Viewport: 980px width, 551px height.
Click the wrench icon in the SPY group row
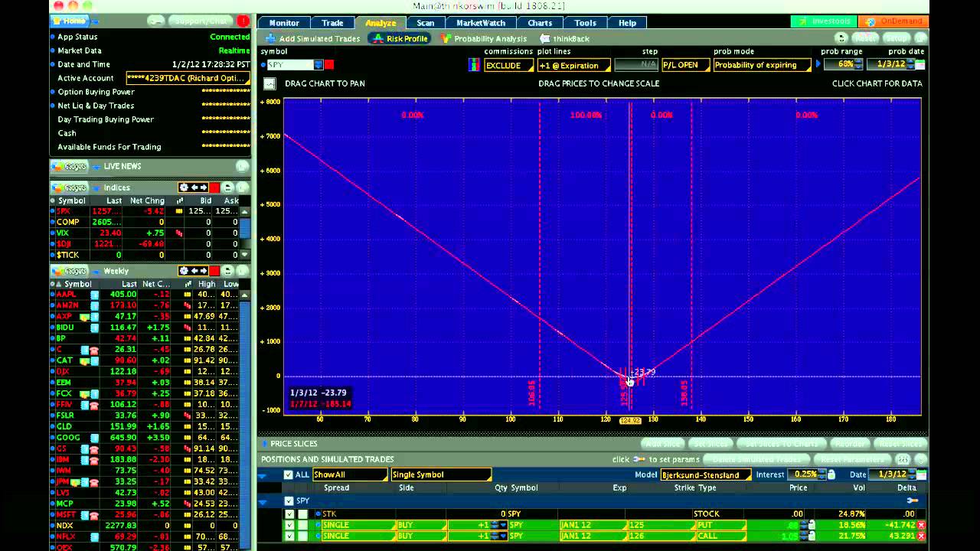912,500
